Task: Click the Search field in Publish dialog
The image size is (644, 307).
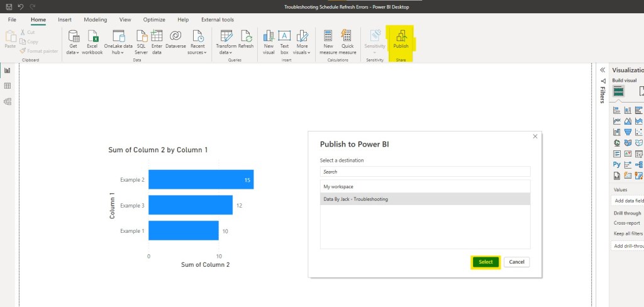Action: pos(425,171)
